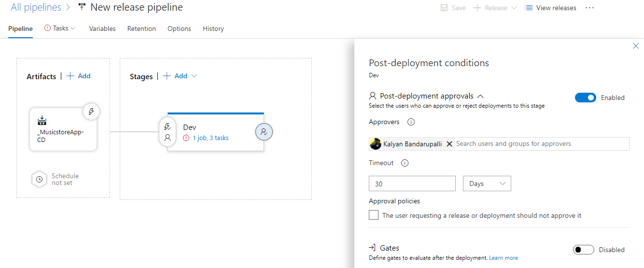
Task: Click the Approvers info icon
Action: click(x=411, y=122)
